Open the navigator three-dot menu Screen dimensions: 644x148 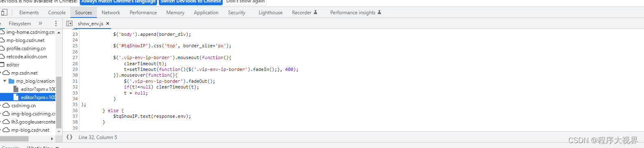pyautogui.click(x=56, y=24)
